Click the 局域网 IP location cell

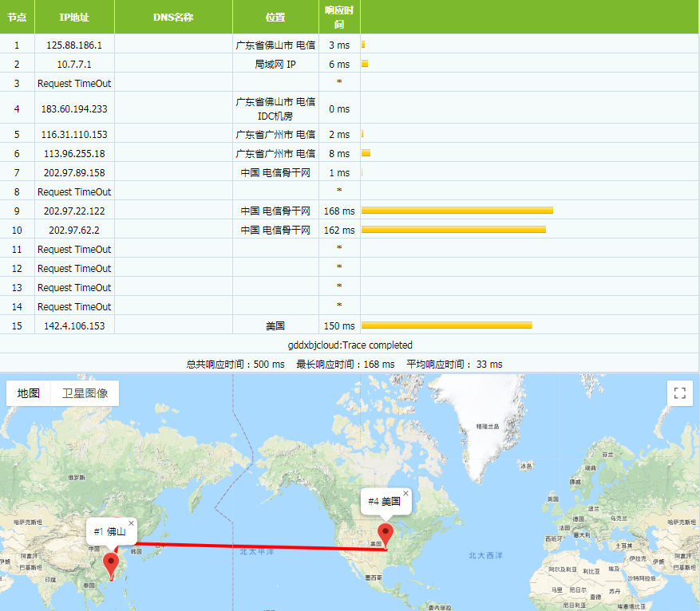pos(275,65)
